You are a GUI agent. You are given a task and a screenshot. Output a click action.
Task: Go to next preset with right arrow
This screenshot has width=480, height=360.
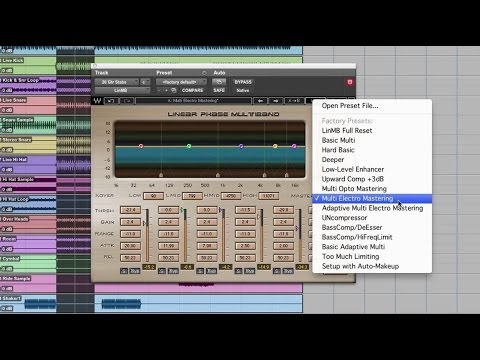point(276,101)
